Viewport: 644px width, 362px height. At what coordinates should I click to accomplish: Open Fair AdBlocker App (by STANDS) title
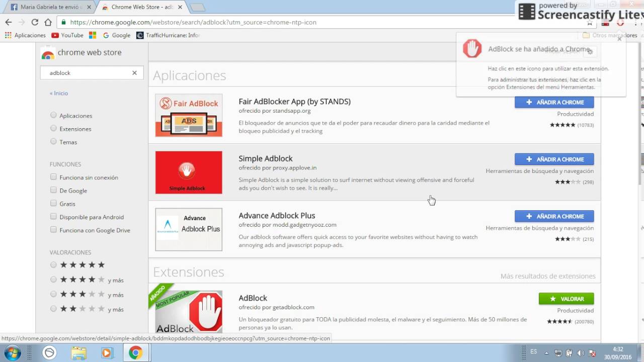294,102
